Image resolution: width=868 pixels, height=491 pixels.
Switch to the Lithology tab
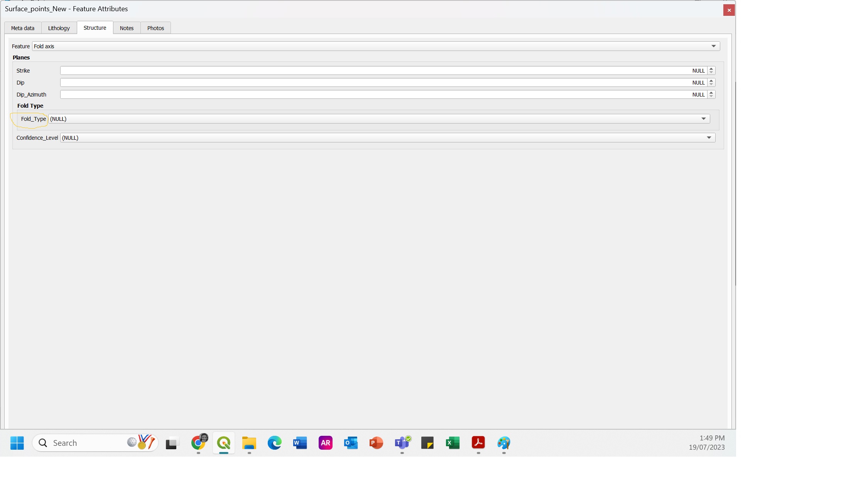[x=59, y=27]
